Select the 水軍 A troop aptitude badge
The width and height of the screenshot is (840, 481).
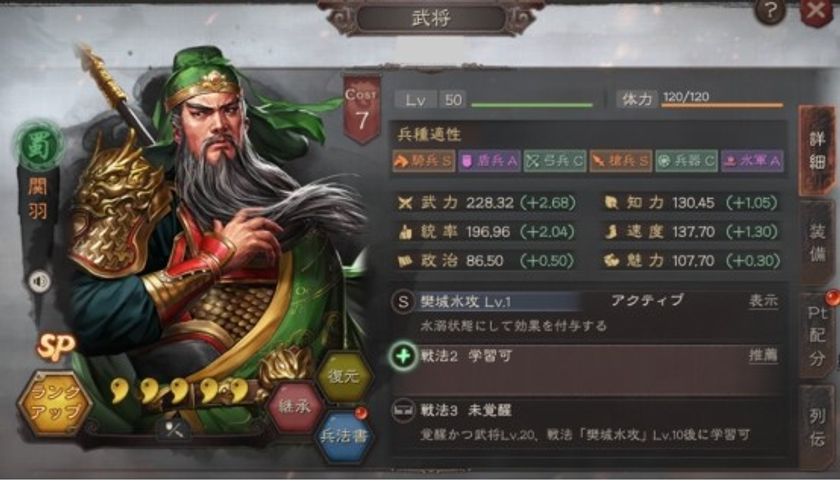pyautogui.click(x=752, y=161)
